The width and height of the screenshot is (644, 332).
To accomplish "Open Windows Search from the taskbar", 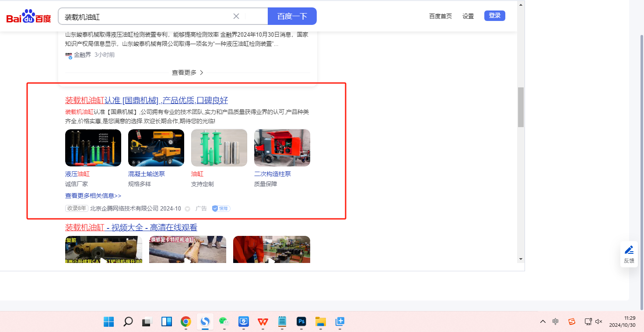I will click(128, 322).
